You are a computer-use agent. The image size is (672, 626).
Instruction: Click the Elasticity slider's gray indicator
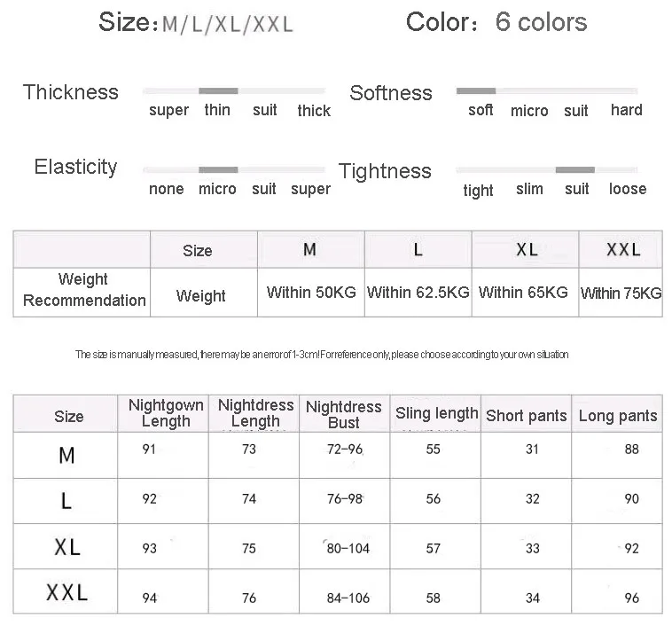[218, 168]
